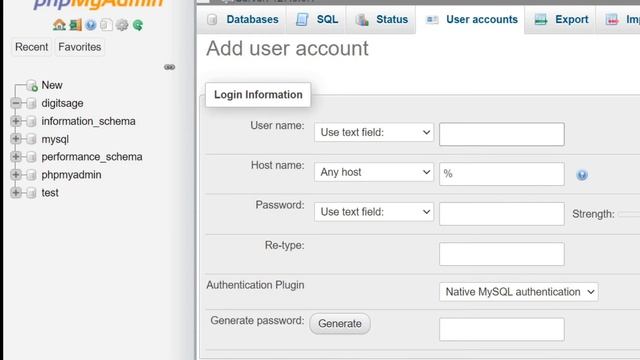
Task: Focus the Password text field
Action: tap(502, 213)
